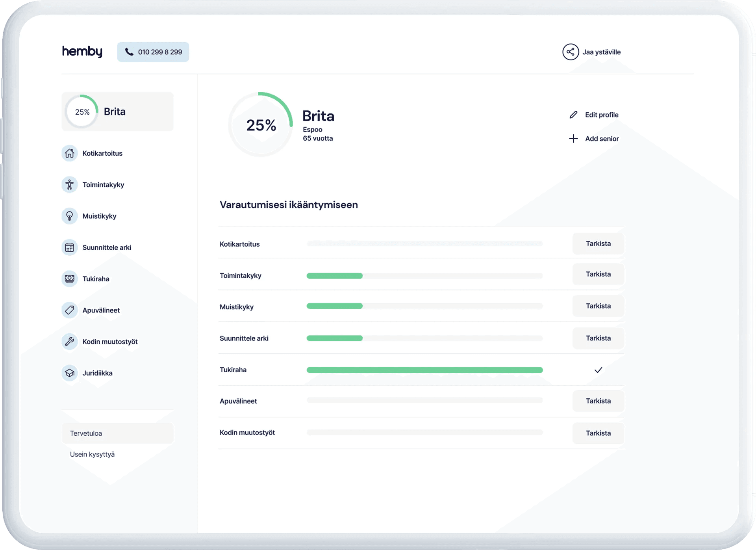756x550 pixels.
Task: Click Tarkista in the Kotikartoitus row
Action: click(598, 243)
